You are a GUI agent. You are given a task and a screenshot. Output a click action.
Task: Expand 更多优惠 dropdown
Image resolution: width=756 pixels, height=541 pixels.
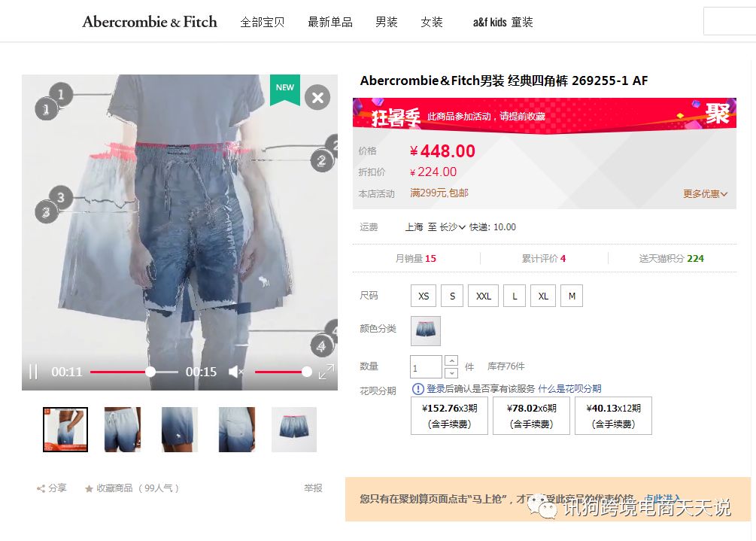pos(705,194)
